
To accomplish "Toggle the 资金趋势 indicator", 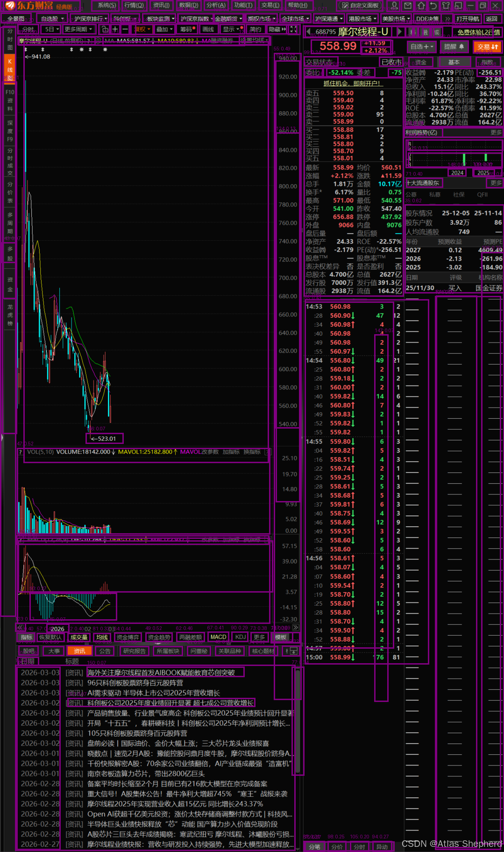I will 159,637.
